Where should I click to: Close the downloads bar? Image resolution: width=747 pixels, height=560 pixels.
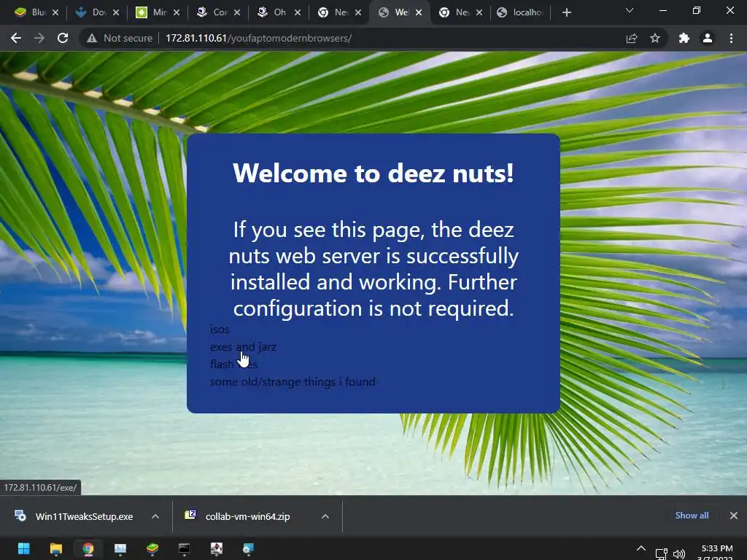[734, 516]
